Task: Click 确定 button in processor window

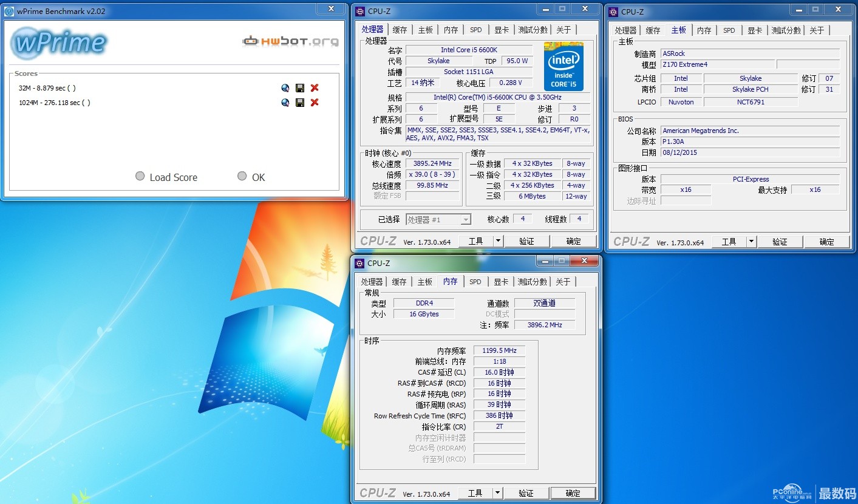Action: tap(574, 241)
